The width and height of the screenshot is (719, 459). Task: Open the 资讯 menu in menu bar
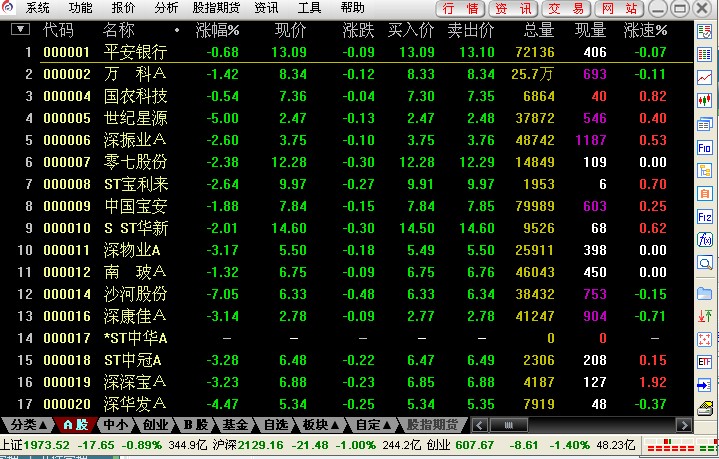tap(266, 8)
